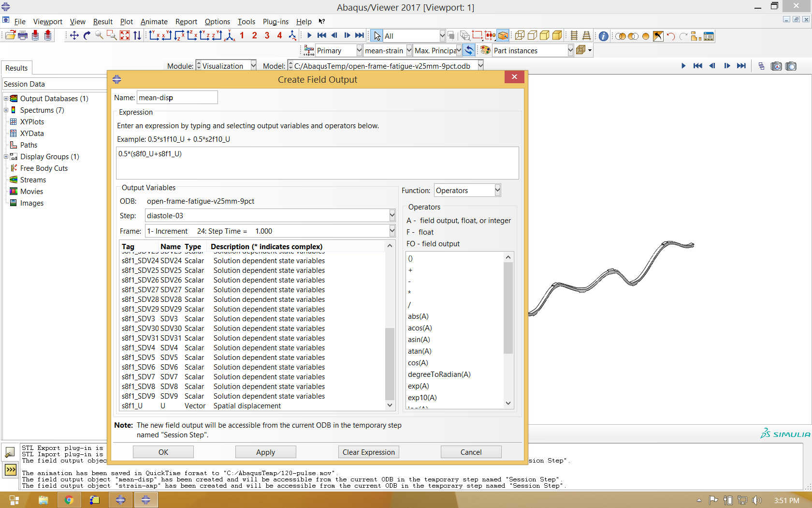Viewport: 812px width, 508px height.
Task: Expand the Display Groups tree node
Action: pos(6,156)
